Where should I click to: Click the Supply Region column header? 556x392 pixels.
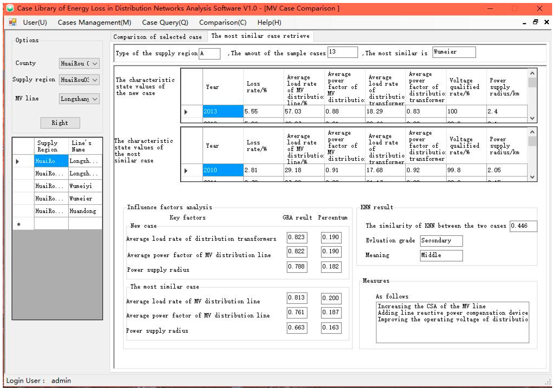[51, 146]
